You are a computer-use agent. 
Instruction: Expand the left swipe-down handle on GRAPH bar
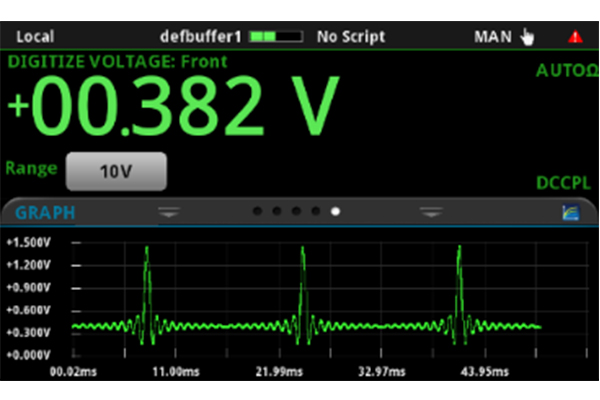(x=170, y=212)
